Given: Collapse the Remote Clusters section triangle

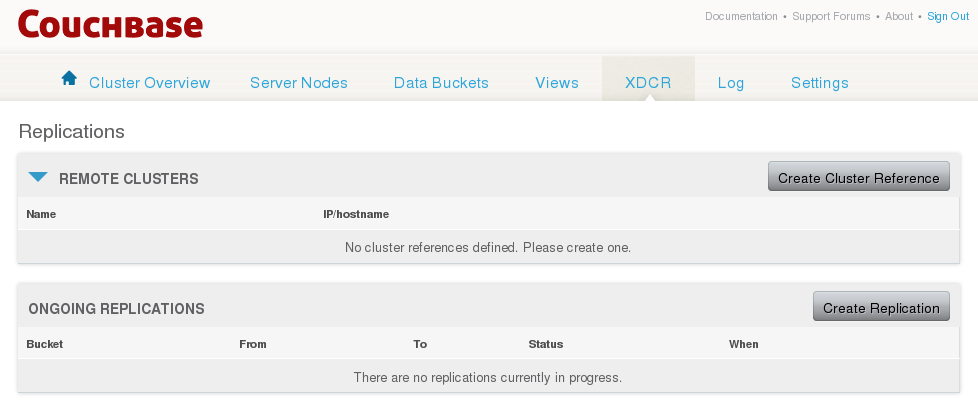Looking at the screenshot, I should (x=38, y=178).
